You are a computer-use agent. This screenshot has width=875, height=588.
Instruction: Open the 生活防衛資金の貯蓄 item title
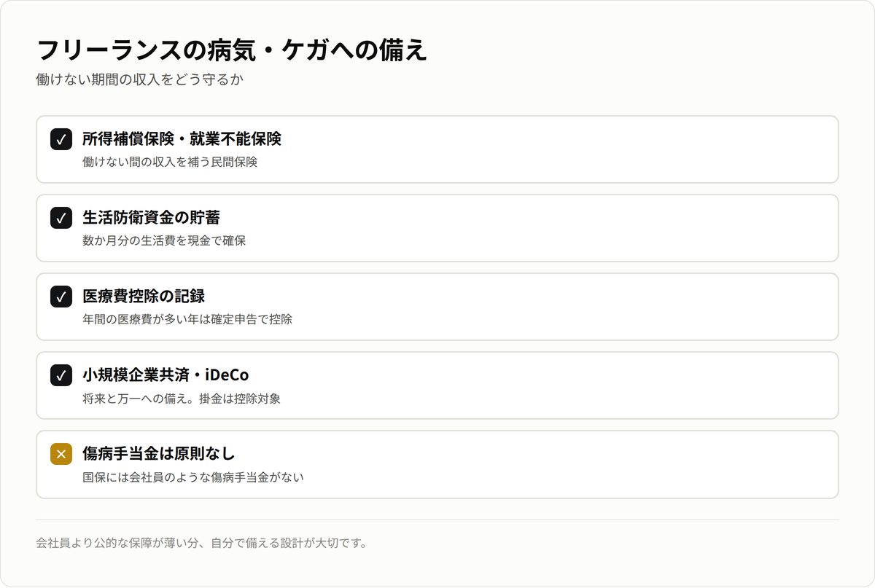pos(151,217)
